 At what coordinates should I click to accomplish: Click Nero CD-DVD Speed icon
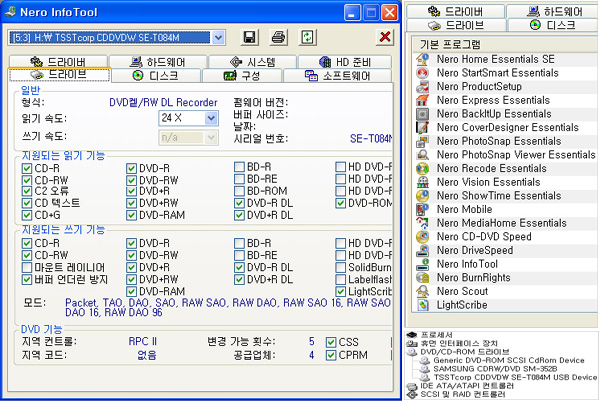(x=422, y=237)
